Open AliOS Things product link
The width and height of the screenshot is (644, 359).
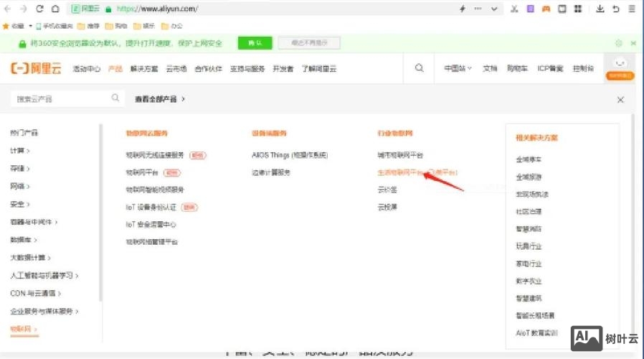click(x=290, y=155)
